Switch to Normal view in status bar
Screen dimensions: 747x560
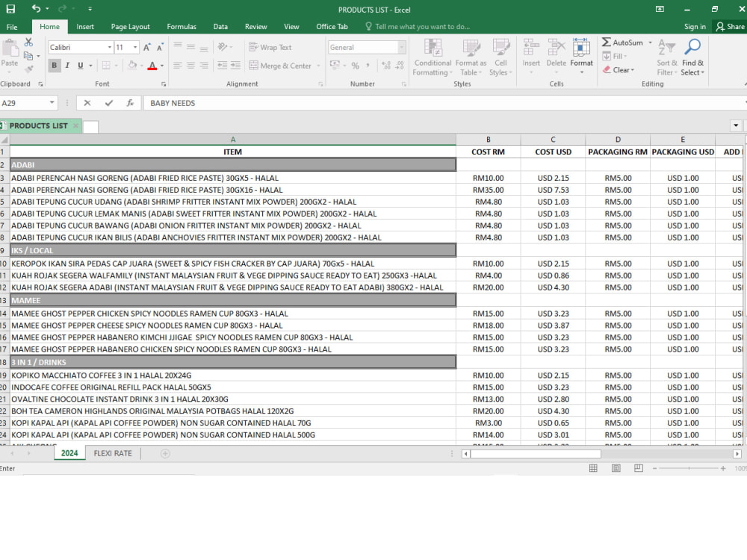point(593,468)
